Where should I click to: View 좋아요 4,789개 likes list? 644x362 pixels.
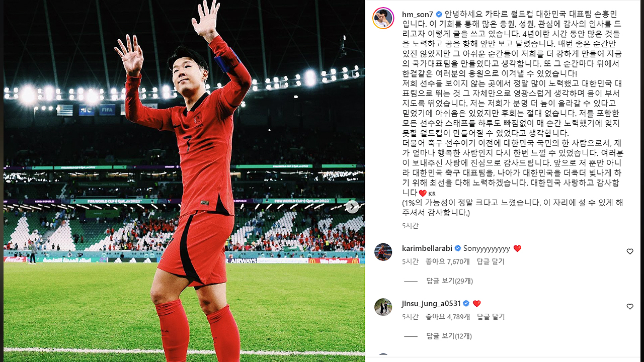447,317
